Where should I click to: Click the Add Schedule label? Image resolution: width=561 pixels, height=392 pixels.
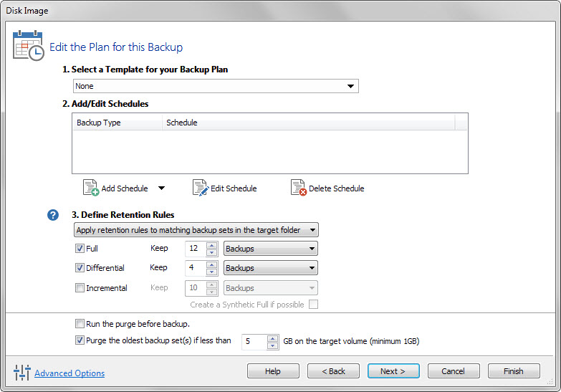point(125,188)
